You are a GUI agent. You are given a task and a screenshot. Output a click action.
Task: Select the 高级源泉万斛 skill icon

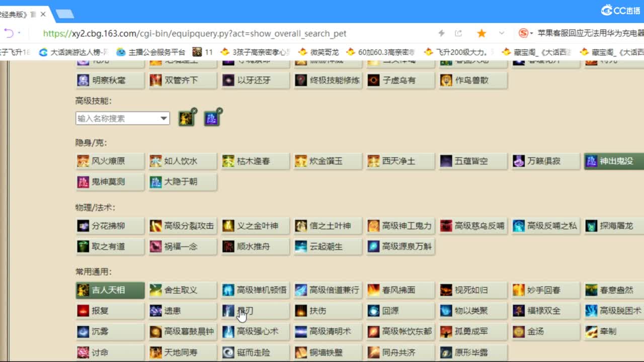click(x=374, y=247)
